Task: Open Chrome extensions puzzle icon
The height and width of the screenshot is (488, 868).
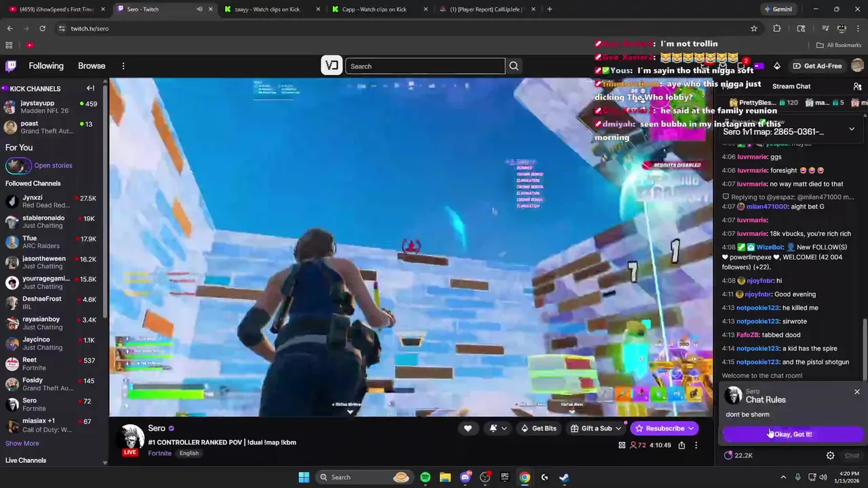Action: (x=777, y=28)
